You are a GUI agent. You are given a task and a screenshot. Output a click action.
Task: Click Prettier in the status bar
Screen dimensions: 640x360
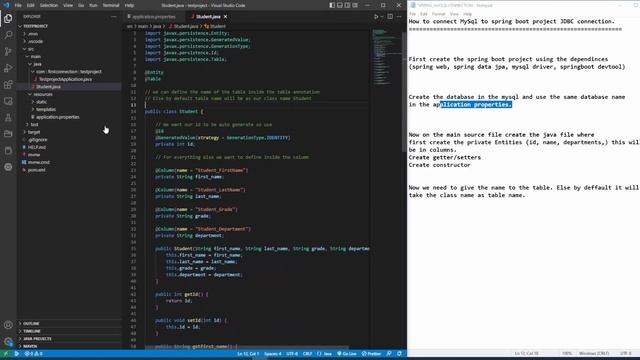point(371,354)
